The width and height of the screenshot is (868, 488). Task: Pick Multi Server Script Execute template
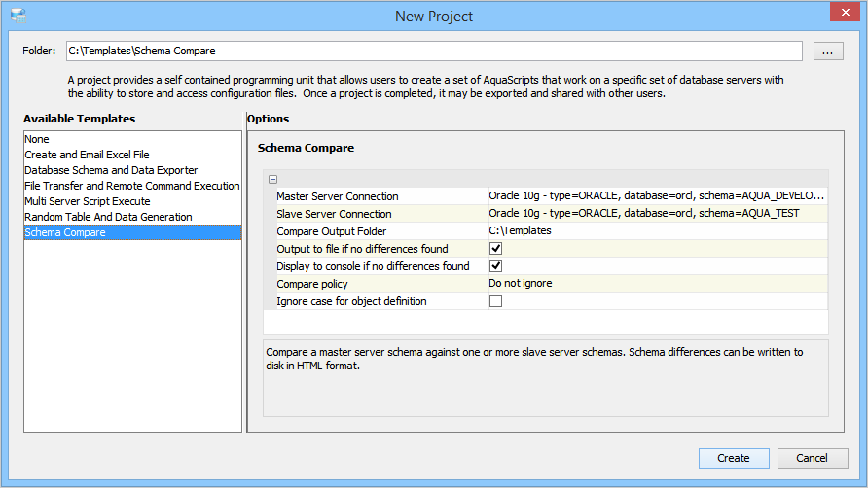click(x=88, y=201)
